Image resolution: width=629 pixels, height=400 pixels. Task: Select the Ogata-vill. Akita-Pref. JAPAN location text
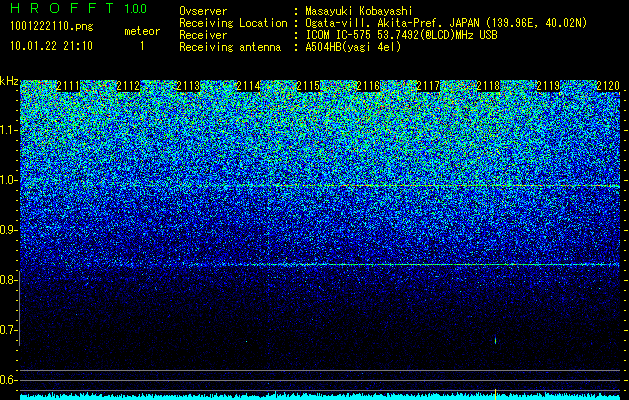click(446, 23)
